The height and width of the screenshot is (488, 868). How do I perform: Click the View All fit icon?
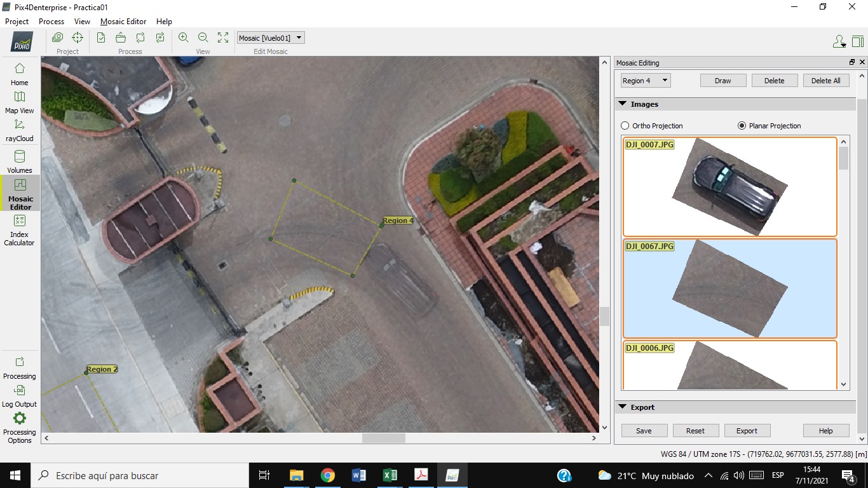tap(223, 37)
